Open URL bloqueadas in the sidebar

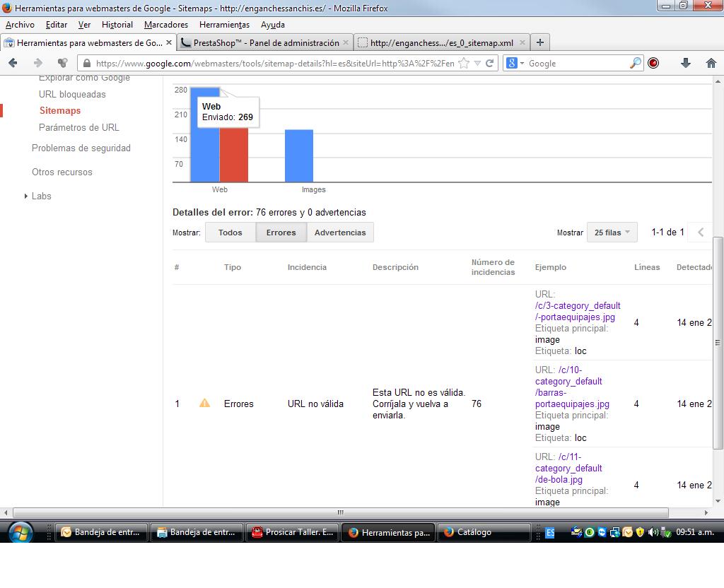tap(72, 94)
